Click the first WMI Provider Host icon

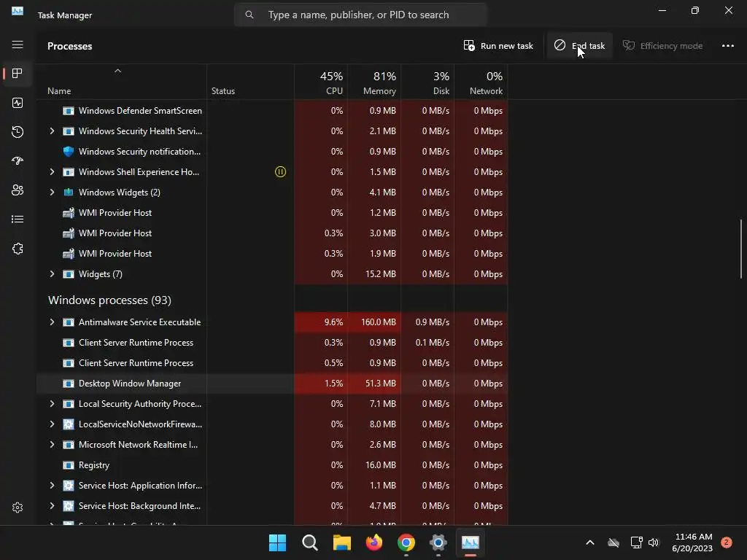(x=69, y=213)
